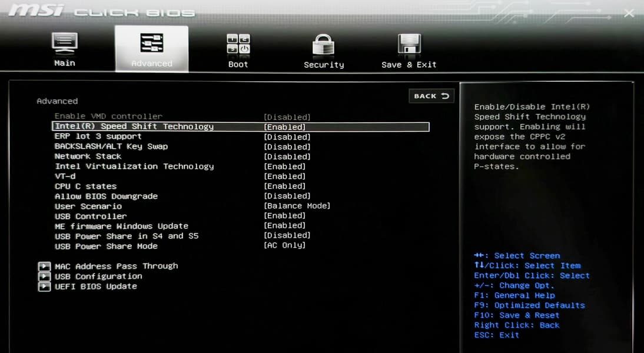
Task: Toggle Intel Speed Shift Technology Enabled value
Action: 285,127
